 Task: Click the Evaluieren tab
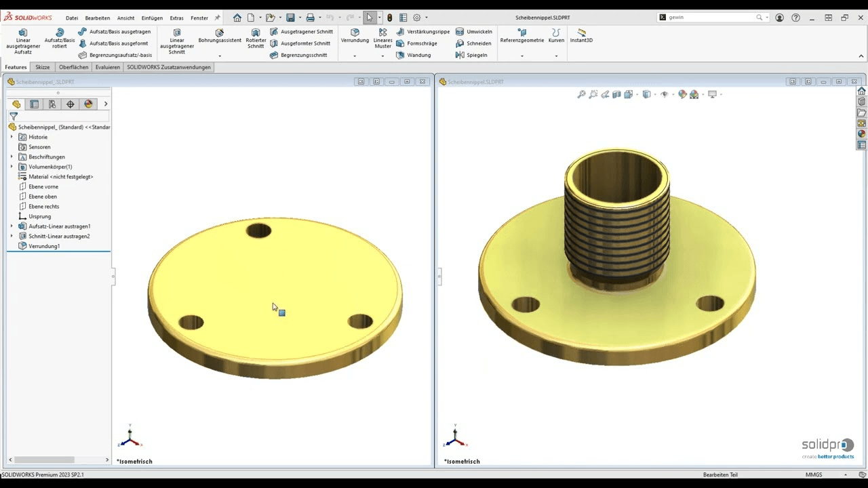pos(107,66)
